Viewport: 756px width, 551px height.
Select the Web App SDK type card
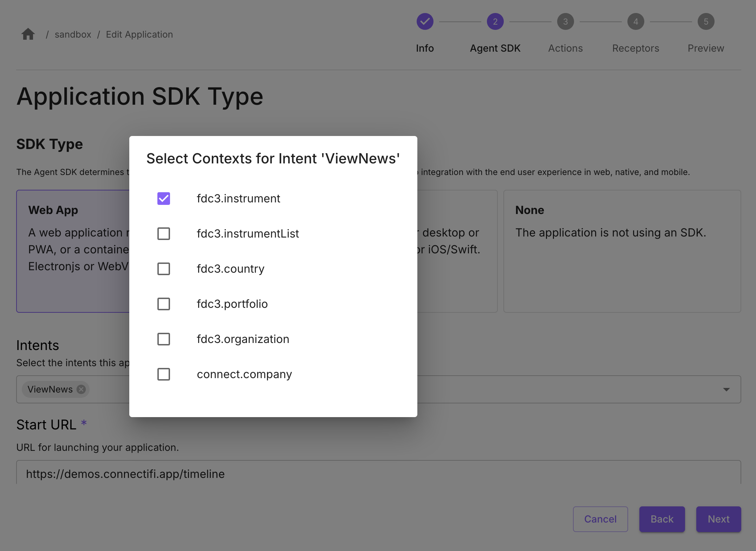(73, 251)
